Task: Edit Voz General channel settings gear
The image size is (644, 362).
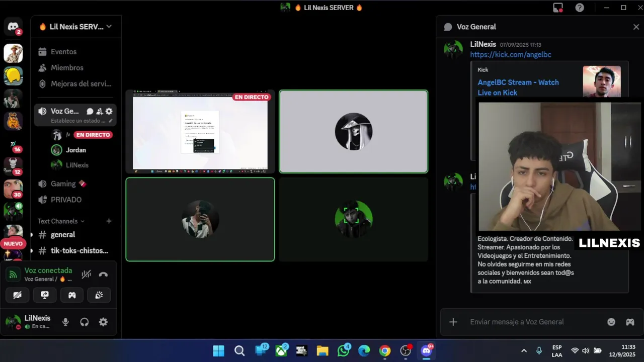Action: 109,112
